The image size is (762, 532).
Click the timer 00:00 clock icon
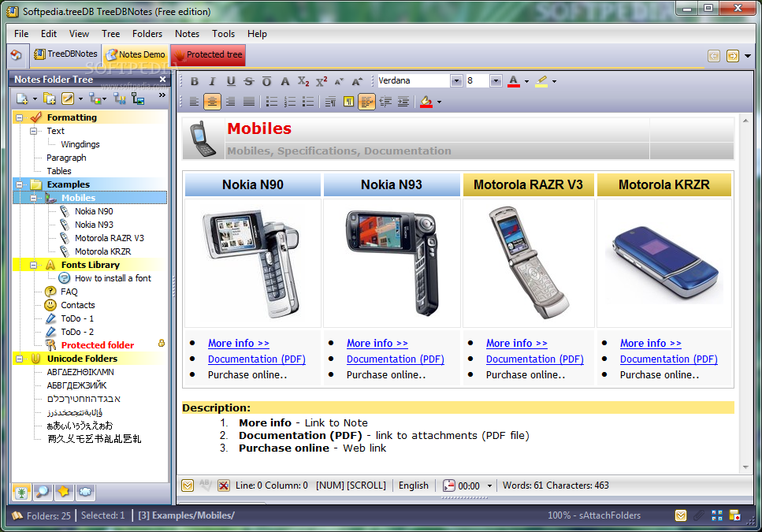tap(448, 485)
